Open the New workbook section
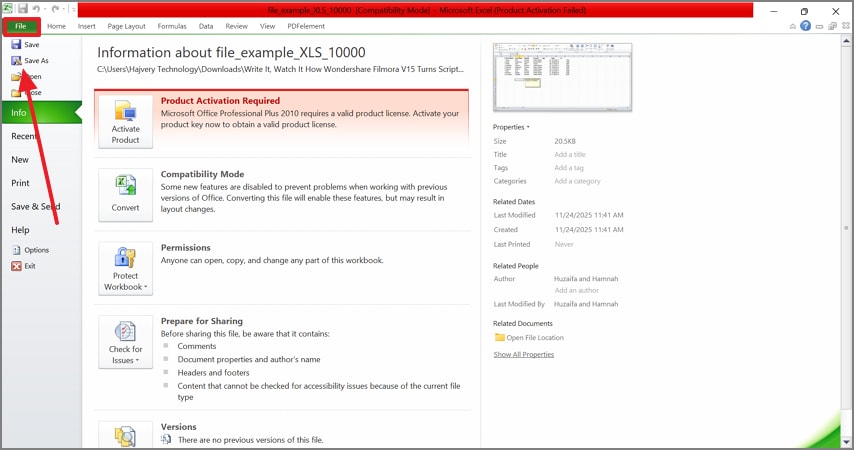The height and width of the screenshot is (450, 854). click(20, 160)
